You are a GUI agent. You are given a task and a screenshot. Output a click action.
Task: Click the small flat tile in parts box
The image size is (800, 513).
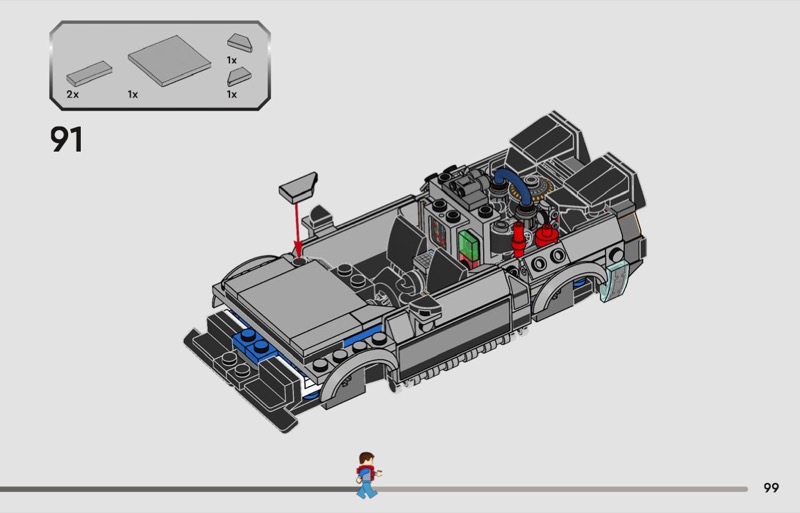click(86, 73)
